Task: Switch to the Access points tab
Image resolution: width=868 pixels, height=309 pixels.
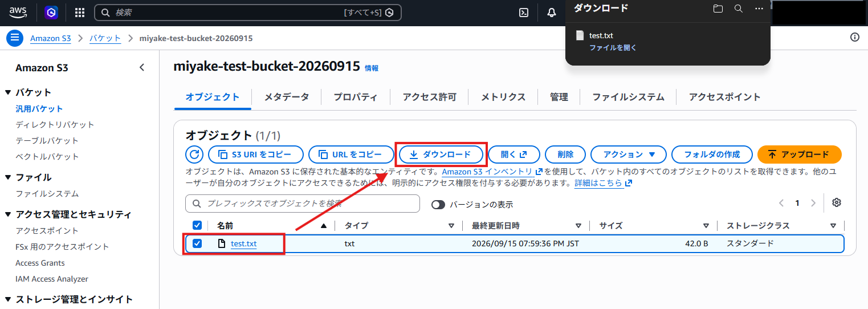Action: [x=724, y=97]
